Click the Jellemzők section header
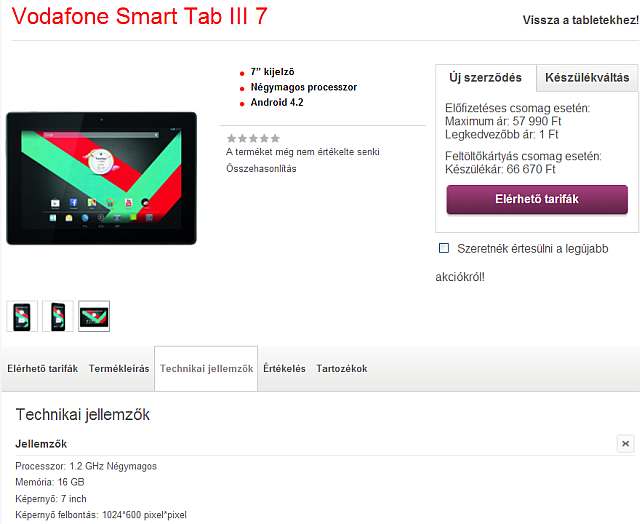640x524 pixels. (41, 444)
